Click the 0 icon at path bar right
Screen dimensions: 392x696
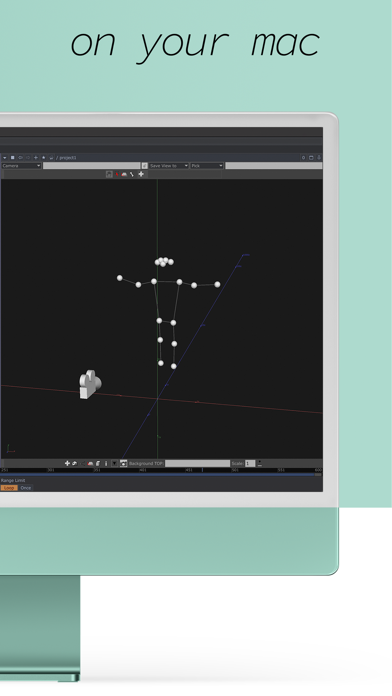(x=304, y=158)
